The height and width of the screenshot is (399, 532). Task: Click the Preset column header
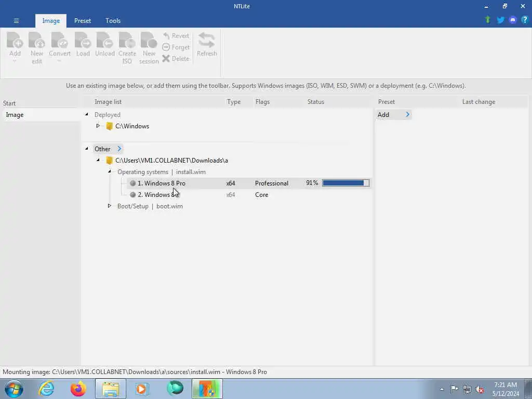pos(387,102)
